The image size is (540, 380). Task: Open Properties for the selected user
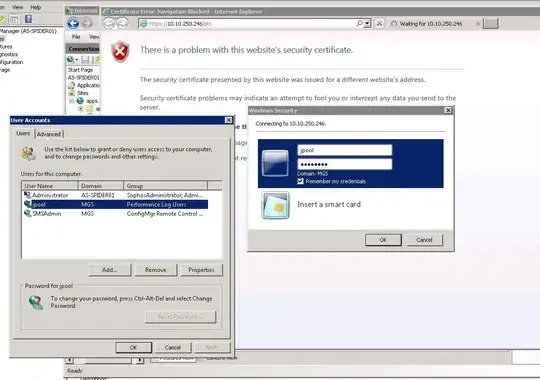click(x=201, y=270)
